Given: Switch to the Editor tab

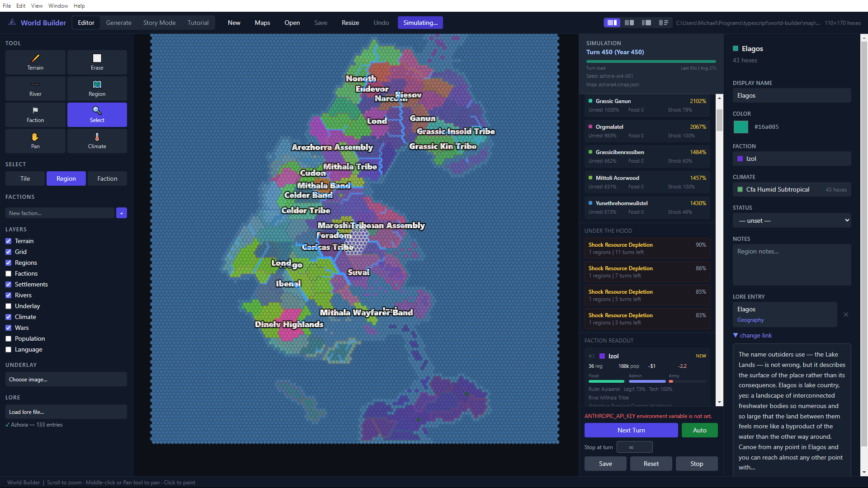Looking at the screenshot, I should (86, 23).
